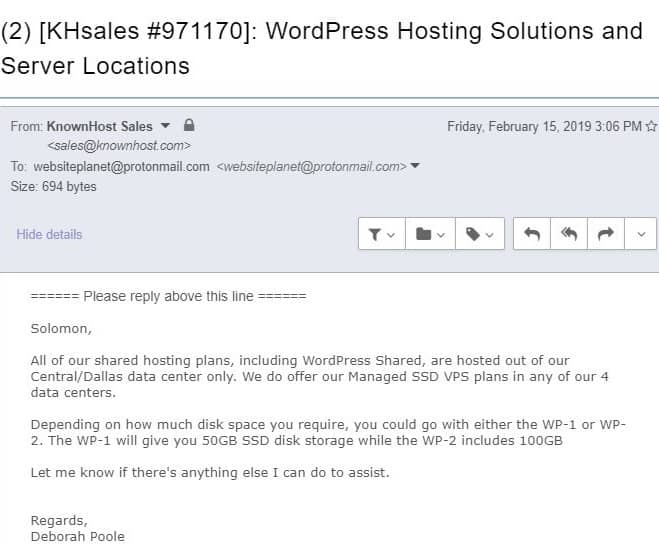Click the Forward arrow icon
659x544 pixels.
(x=606, y=234)
